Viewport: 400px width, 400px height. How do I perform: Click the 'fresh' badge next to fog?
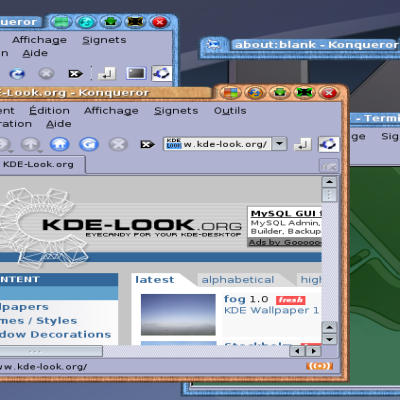point(290,300)
